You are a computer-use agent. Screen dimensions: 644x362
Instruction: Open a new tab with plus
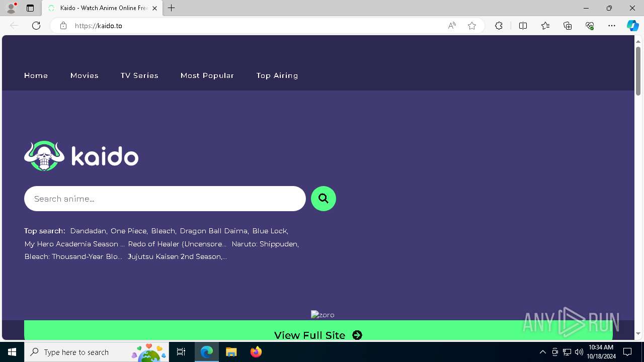pos(172,8)
